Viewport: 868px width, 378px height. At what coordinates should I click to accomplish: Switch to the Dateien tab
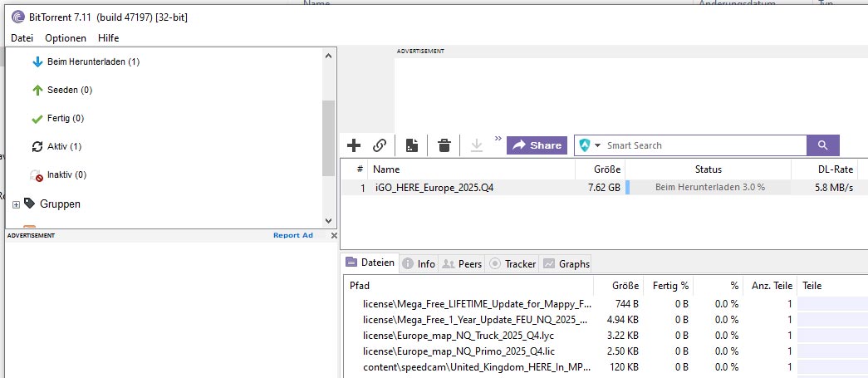(370, 263)
